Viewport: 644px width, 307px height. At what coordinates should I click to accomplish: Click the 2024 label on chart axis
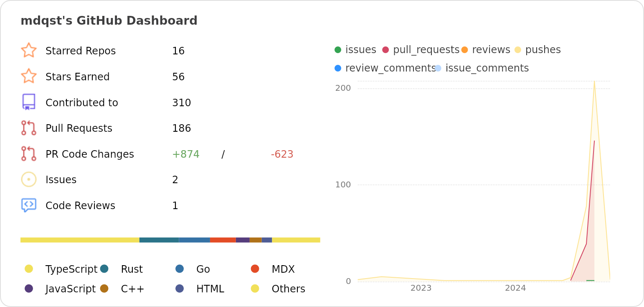click(x=515, y=288)
